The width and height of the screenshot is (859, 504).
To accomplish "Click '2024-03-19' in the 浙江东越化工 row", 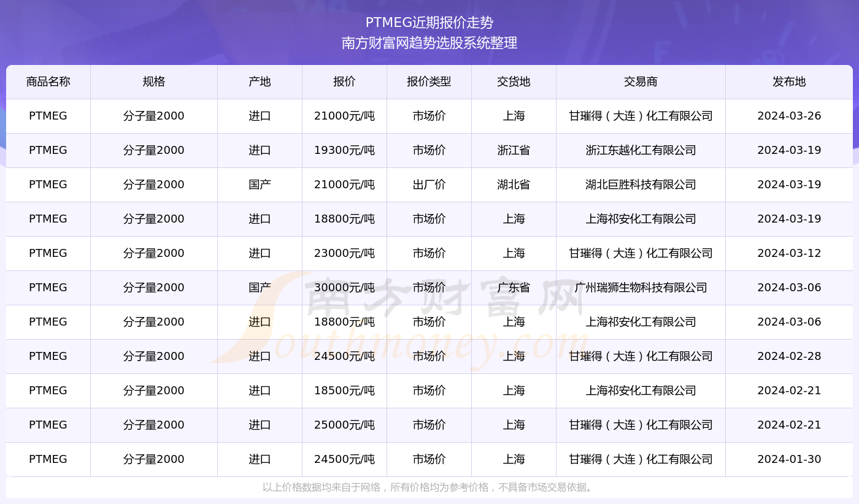I will click(x=789, y=150).
